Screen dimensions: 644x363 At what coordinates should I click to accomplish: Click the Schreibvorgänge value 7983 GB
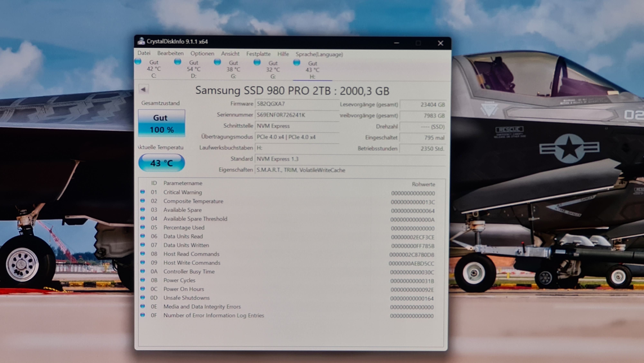click(423, 116)
